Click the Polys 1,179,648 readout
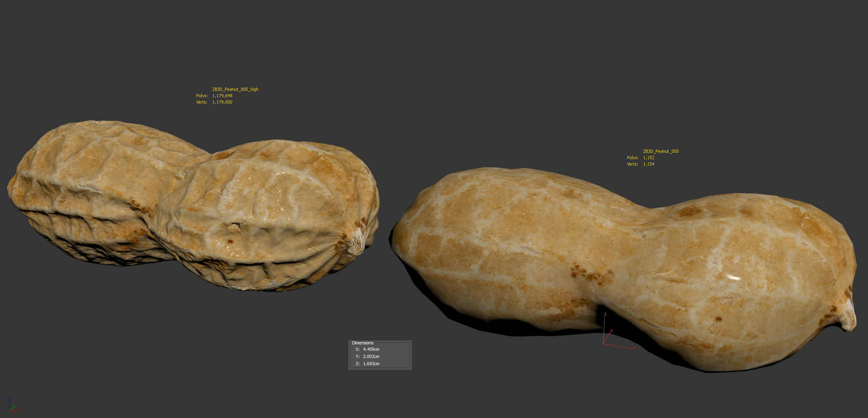868x418 pixels. pos(222,96)
